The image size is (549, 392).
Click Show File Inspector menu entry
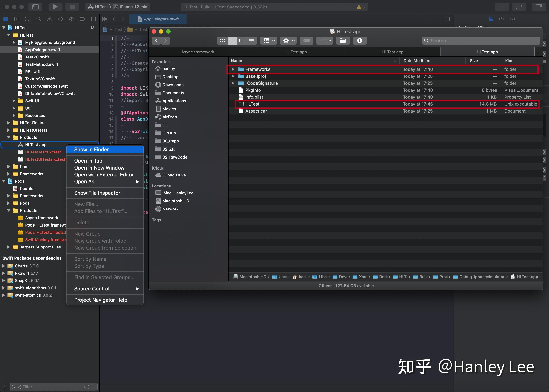click(x=97, y=193)
